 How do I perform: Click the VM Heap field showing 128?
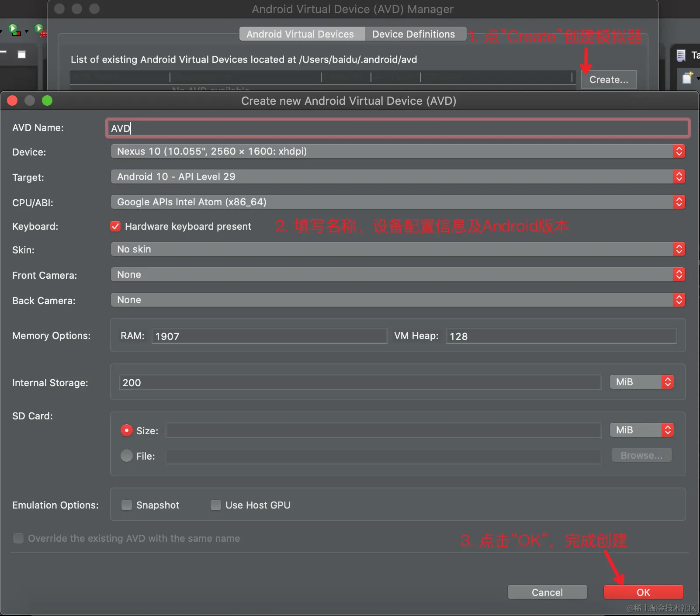(561, 336)
